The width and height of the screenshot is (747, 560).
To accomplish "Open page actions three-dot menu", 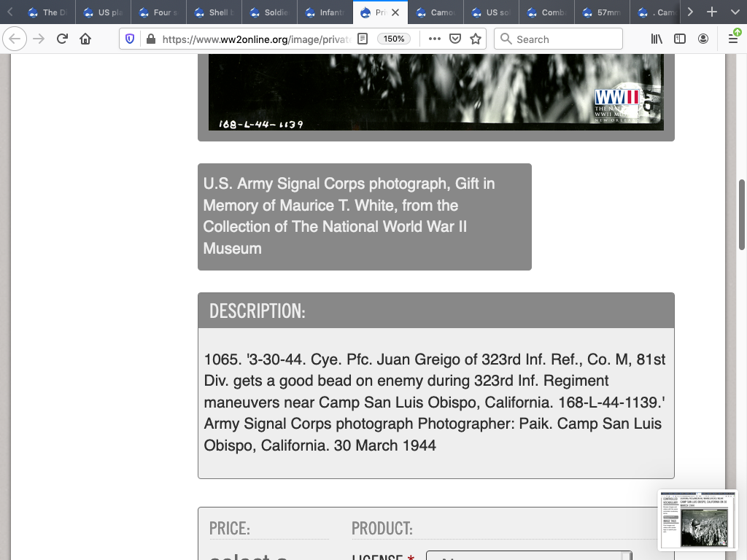I will click(x=435, y=39).
